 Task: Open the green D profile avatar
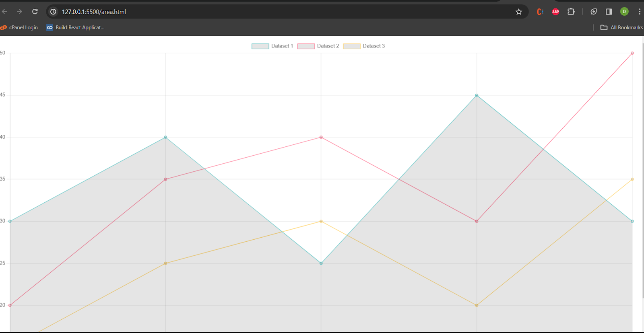624,12
